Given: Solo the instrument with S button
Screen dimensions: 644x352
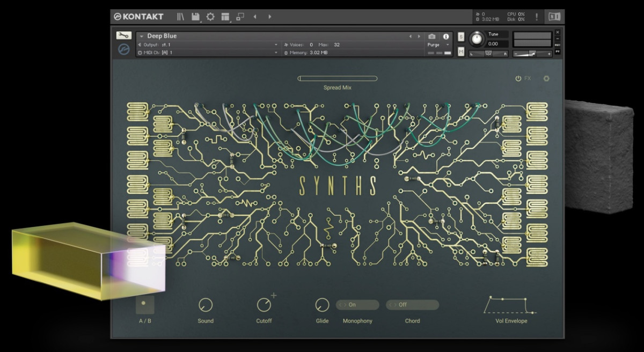Looking at the screenshot, I should 461,36.
